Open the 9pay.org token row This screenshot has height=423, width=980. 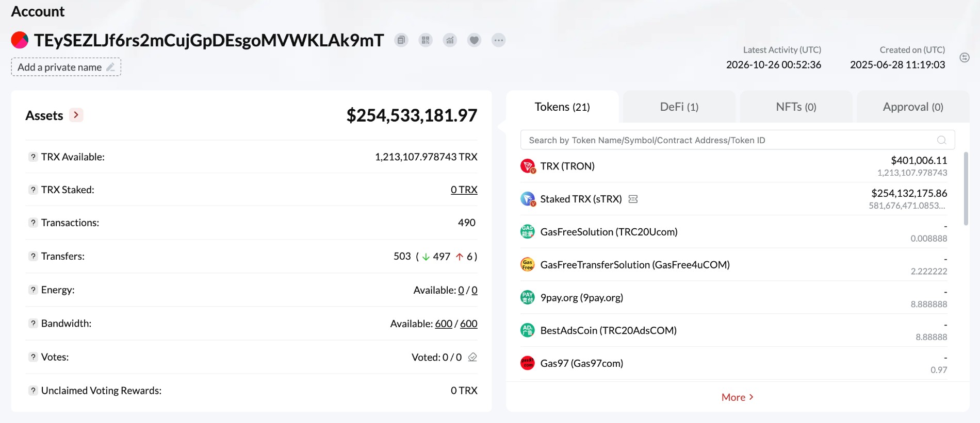click(734, 298)
